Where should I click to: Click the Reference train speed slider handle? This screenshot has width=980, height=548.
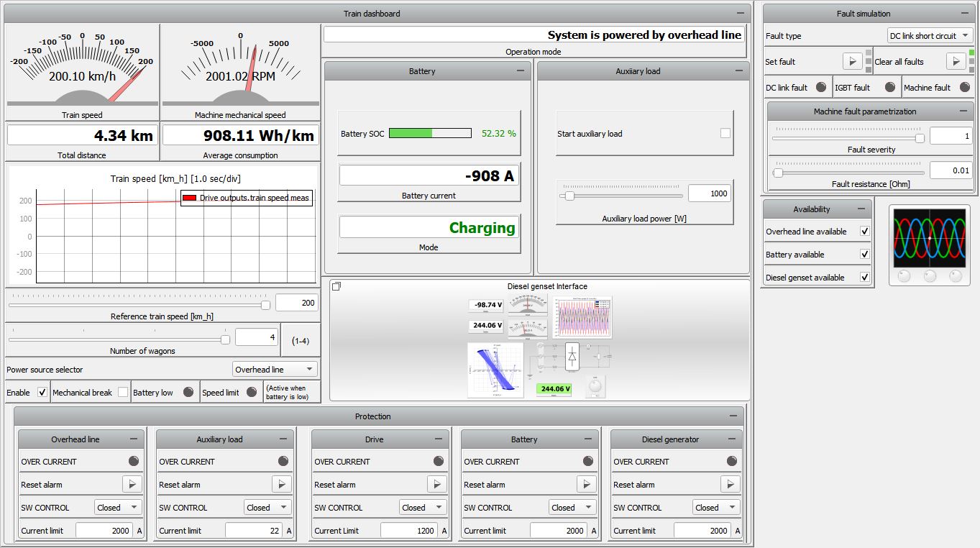click(x=265, y=305)
